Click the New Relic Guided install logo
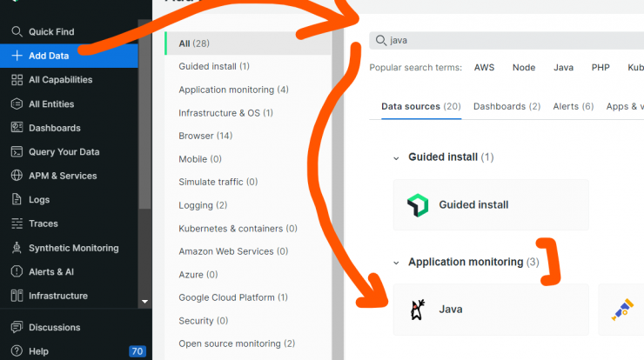The height and width of the screenshot is (360, 644). coord(418,205)
